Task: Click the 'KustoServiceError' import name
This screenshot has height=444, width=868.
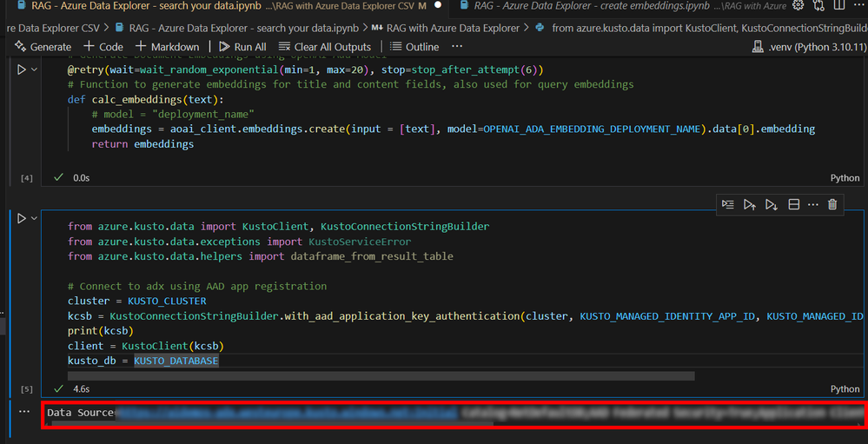Action: (359, 242)
